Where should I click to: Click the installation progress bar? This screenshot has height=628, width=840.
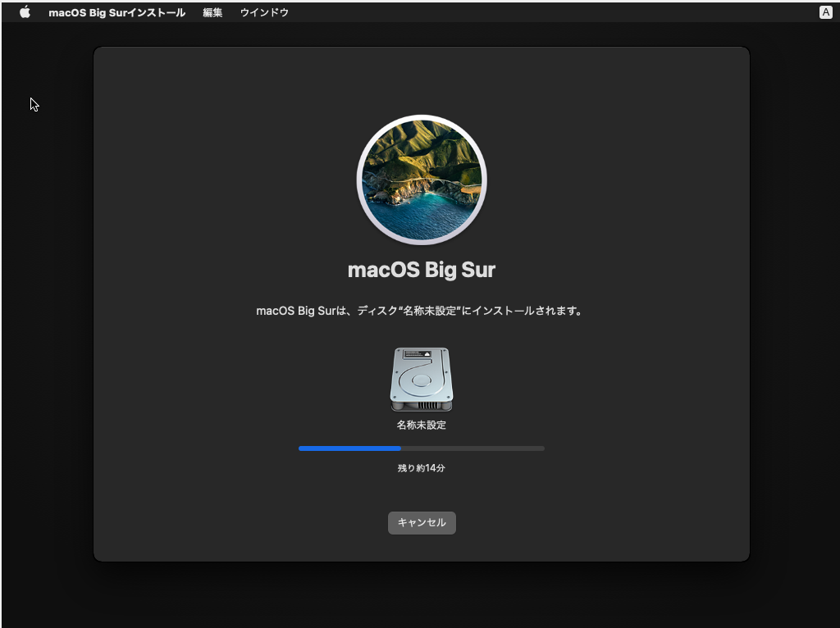coord(422,448)
